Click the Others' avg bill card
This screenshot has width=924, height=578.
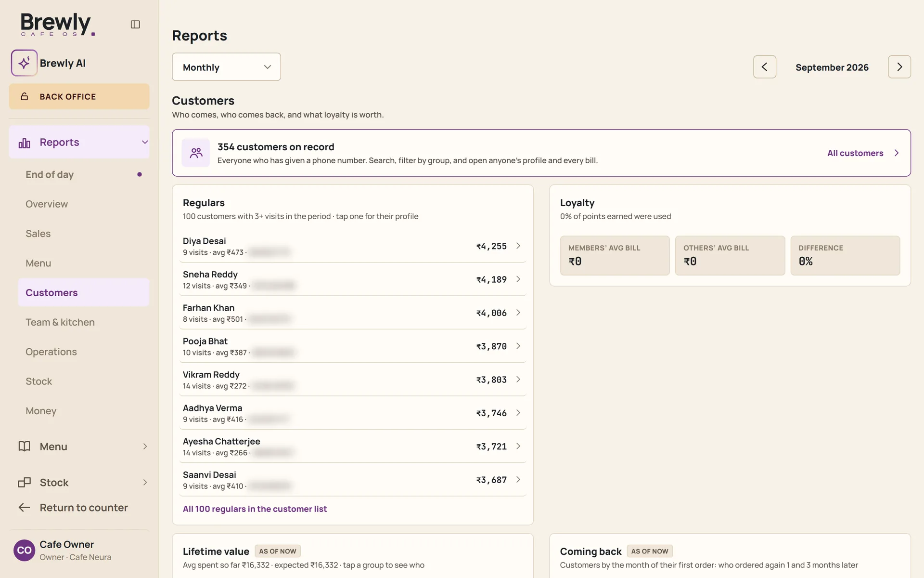coord(730,256)
